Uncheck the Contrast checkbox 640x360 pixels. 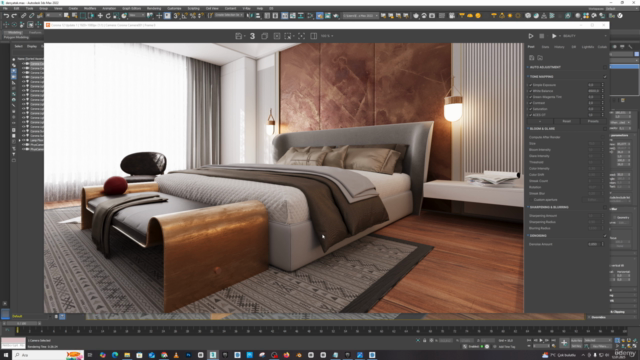click(x=531, y=103)
